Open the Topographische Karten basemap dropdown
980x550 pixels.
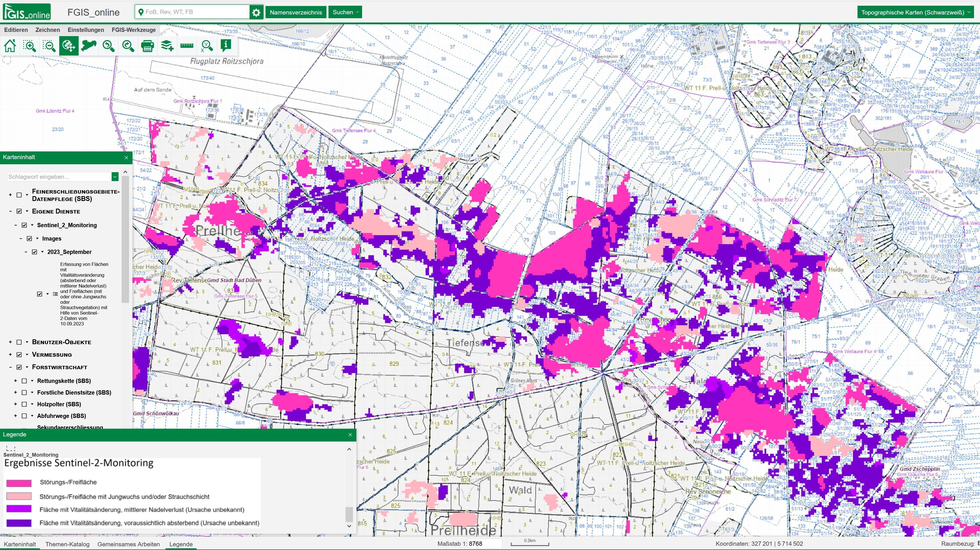pyautogui.click(x=916, y=12)
